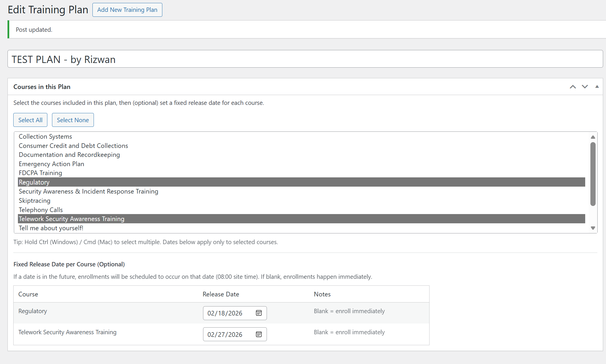
Task: Choose Skiptracing from the course list
Action: point(34,201)
